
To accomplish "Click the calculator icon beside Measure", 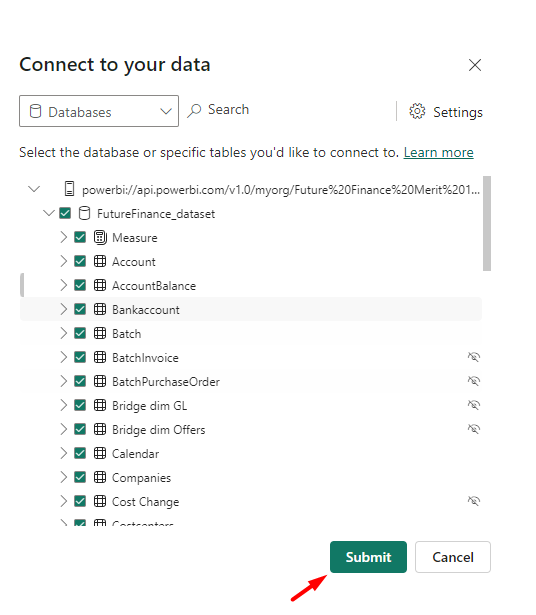I will pos(100,237).
